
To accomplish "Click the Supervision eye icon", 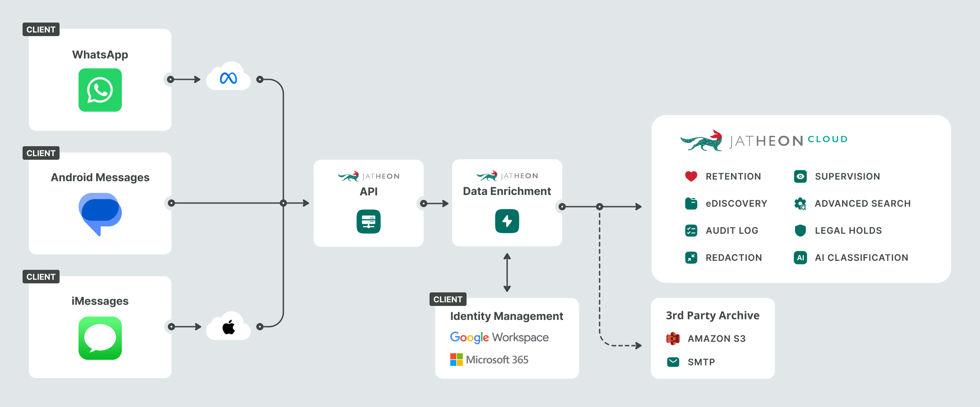I will click(800, 176).
